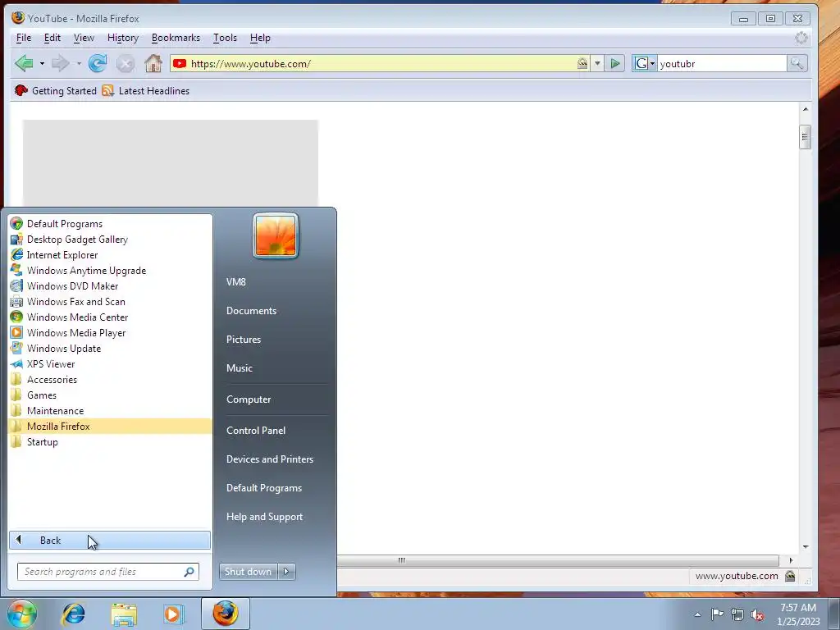Open Desktop Gadget Gallery

[77, 240]
